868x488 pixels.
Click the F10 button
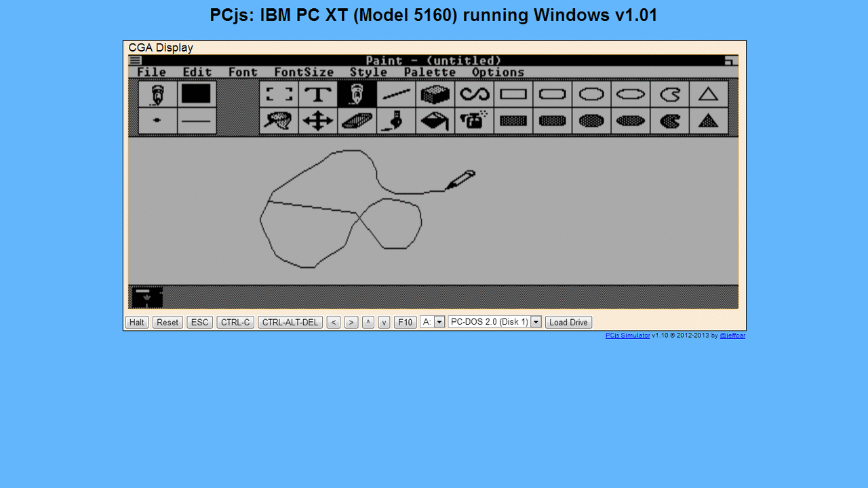point(406,322)
